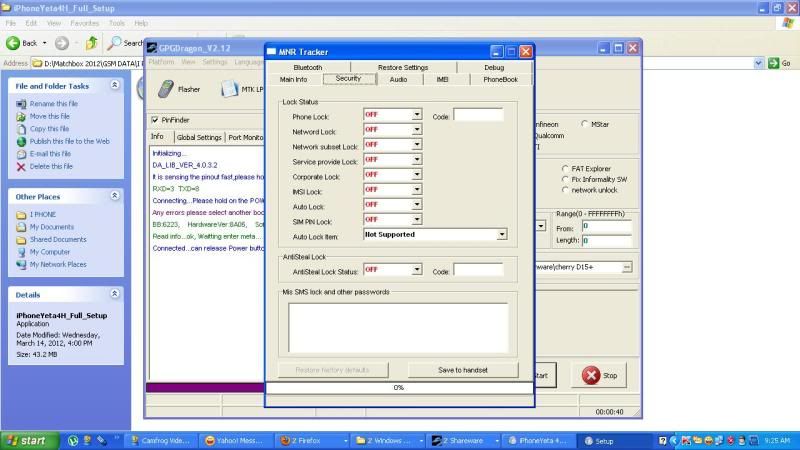Open the SIM PIN Lock dropdown
The width and height of the screenshot is (800, 450).
(417, 219)
